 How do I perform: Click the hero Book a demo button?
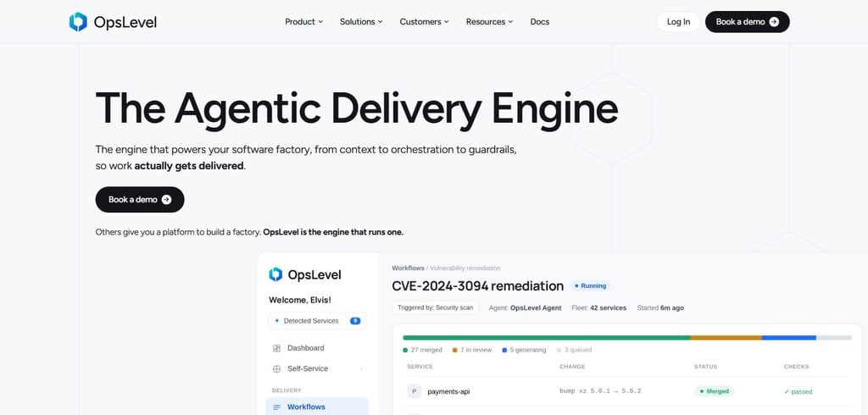[x=140, y=199]
